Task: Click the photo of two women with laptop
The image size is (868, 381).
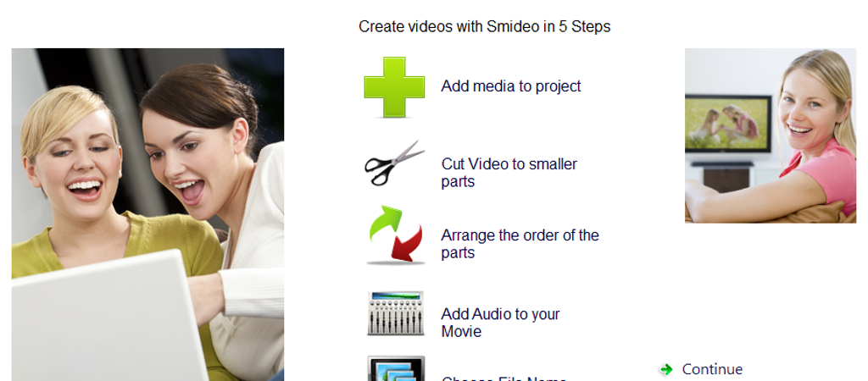Action: pos(147,214)
